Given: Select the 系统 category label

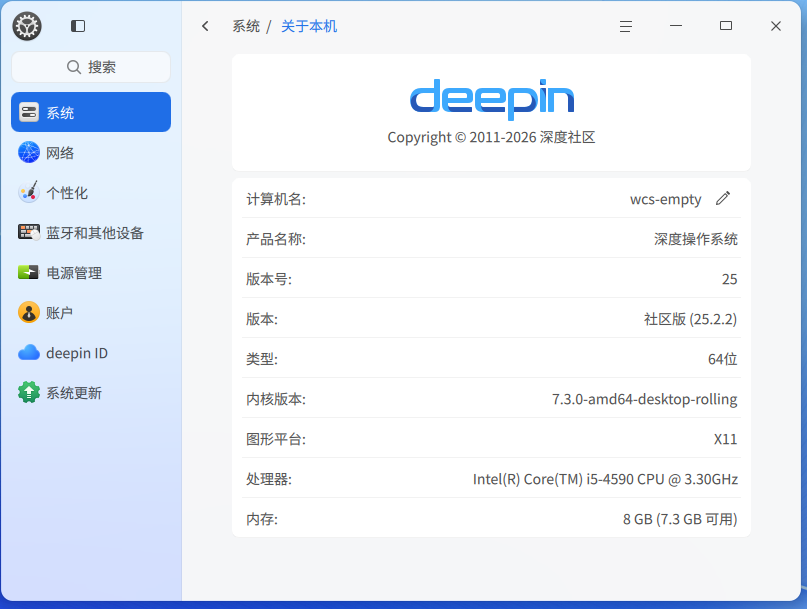Looking at the screenshot, I should (60, 113).
